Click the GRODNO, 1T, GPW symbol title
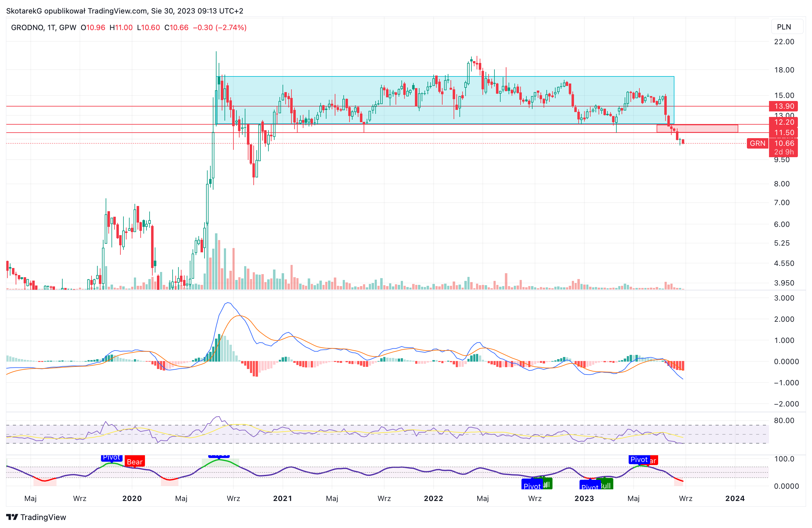Viewport: 812px width, 528px height. tap(44, 28)
